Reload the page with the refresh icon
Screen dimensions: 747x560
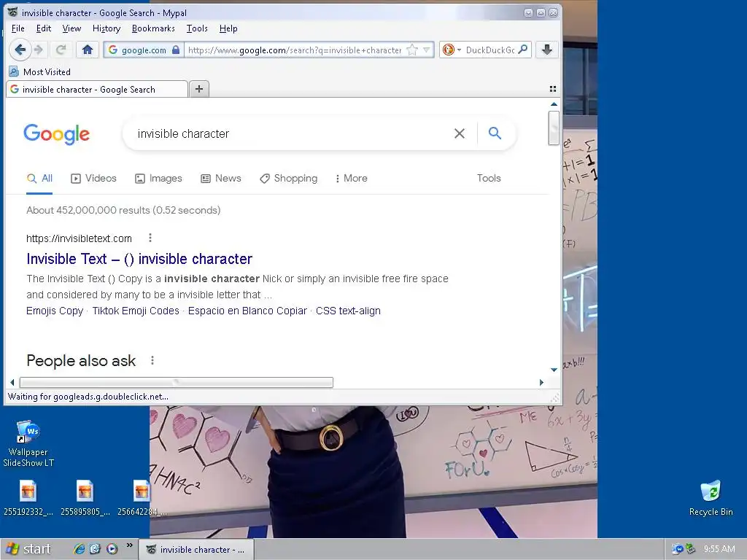[x=61, y=50]
